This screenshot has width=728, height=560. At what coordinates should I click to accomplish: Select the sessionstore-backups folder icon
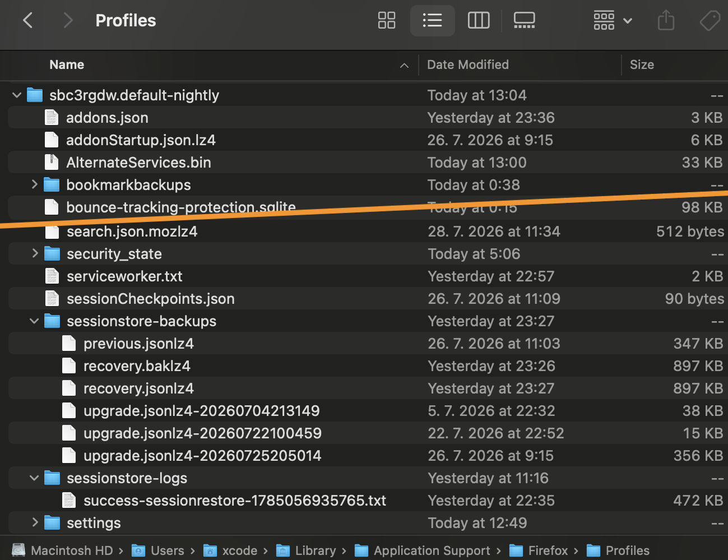52,321
